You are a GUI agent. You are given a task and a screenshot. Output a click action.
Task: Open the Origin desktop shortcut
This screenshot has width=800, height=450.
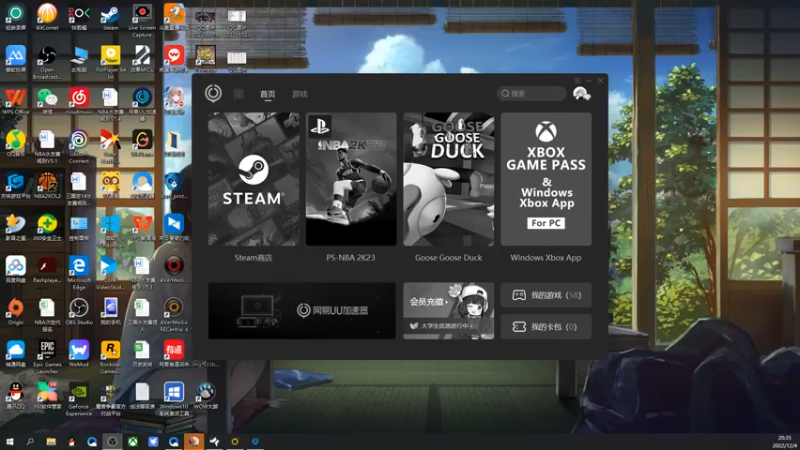[15, 312]
